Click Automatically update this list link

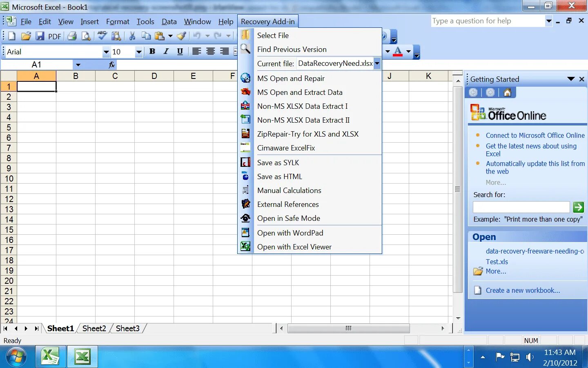535,167
